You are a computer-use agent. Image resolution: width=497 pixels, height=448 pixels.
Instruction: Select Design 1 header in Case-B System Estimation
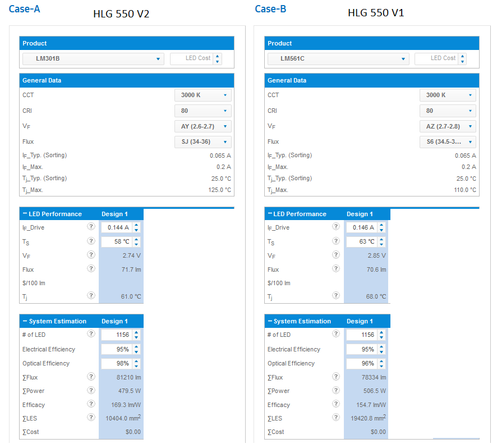coord(360,321)
